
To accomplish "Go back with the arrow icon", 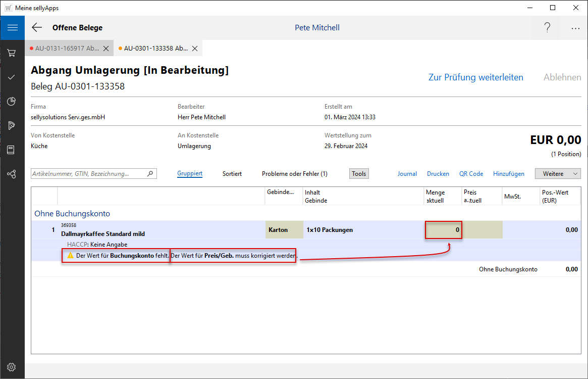I will click(x=37, y=28).
